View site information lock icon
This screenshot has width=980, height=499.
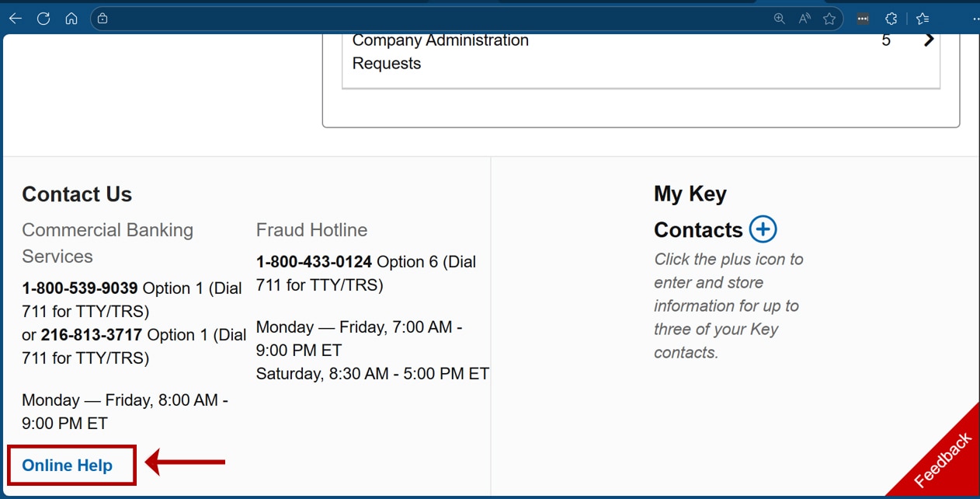click(x=103, y=19)
